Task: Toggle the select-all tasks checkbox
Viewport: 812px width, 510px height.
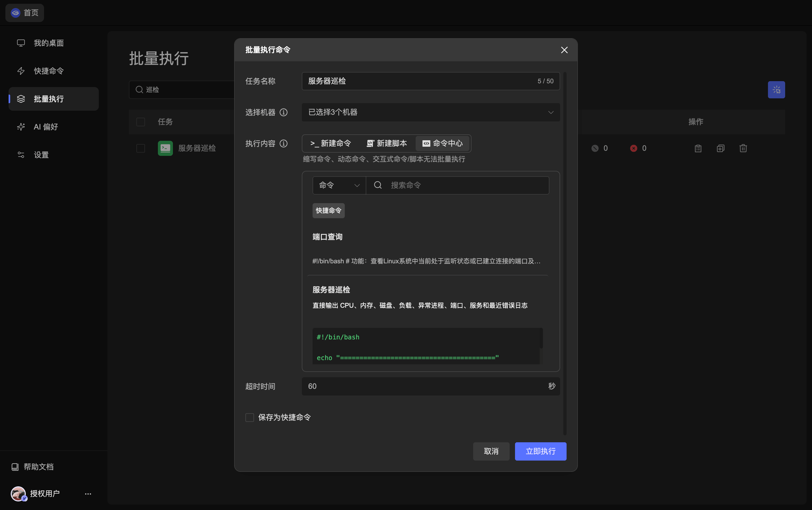Action: point(140,122)
